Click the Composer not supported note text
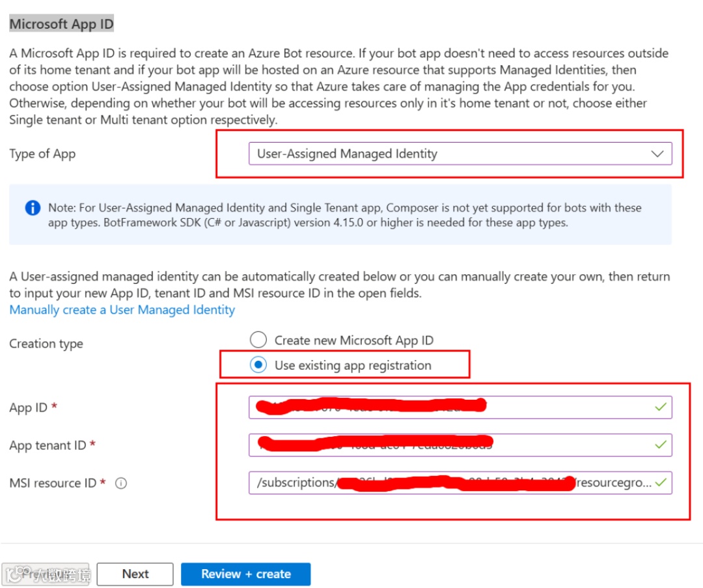The height and width of the screenshot is (588, 703). [345, 215]
